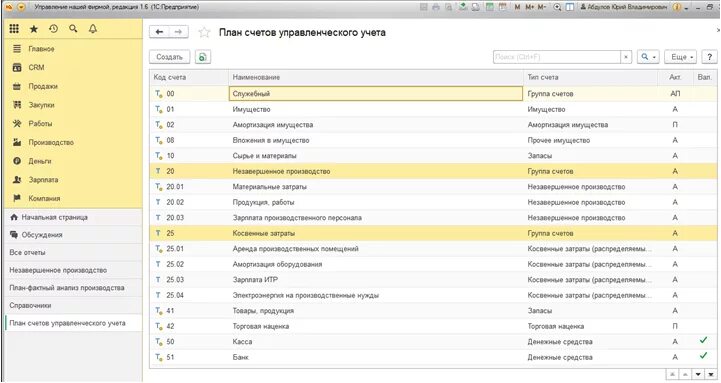Go back with the left arrow button
The height and width of the screenshot is (383, 721).
coord(159,32)
